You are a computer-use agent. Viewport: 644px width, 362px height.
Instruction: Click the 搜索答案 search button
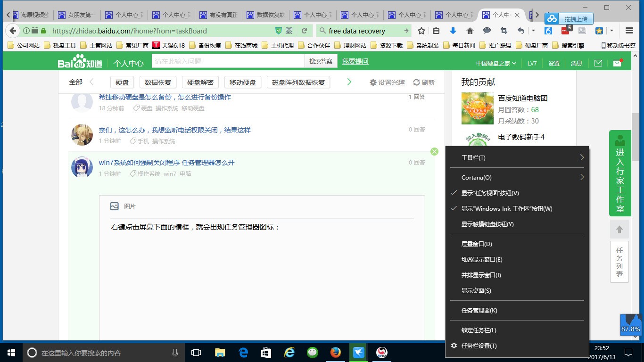point(321,61)
